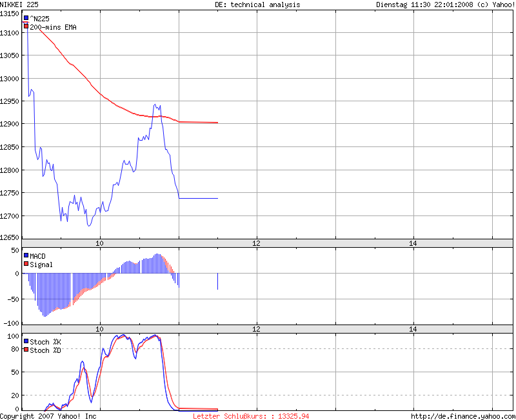Click the 13100 price axis label
Screen dimensions: 516x420
pos(10,33)
